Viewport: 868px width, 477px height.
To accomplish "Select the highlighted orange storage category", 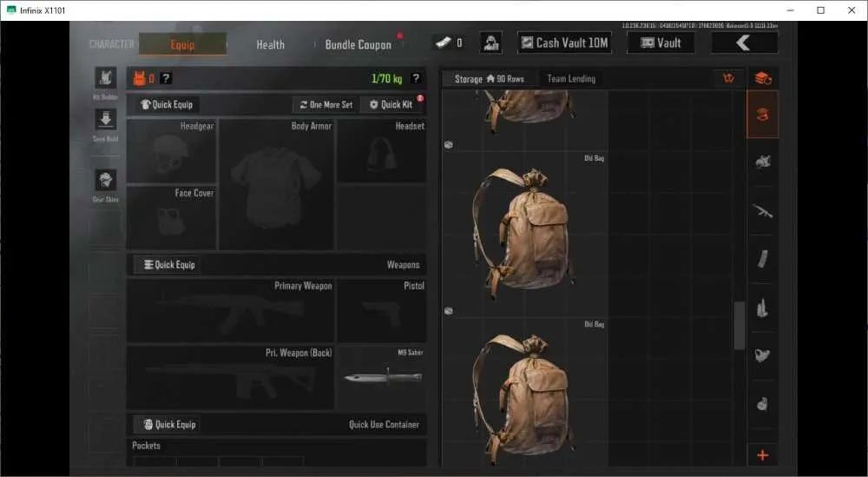I will [763, 115].
